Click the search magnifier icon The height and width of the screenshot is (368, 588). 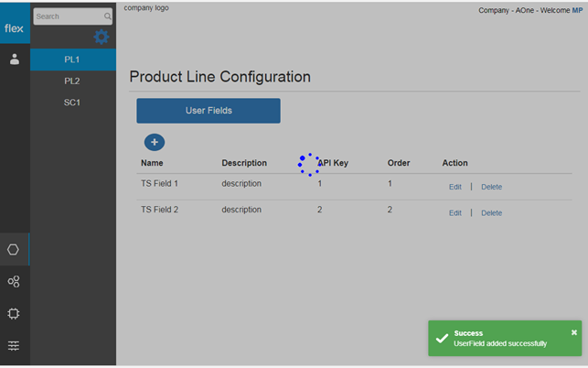(x=108, y=16)
